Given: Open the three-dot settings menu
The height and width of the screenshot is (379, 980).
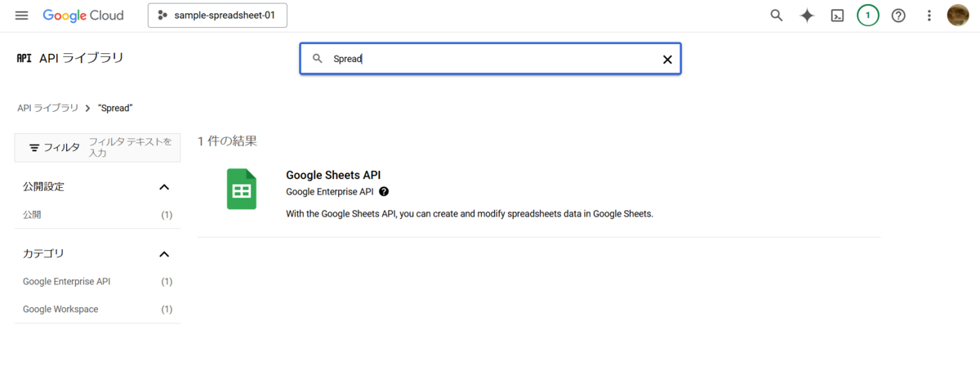Looking at the screenshot, I should coord(929,16).
